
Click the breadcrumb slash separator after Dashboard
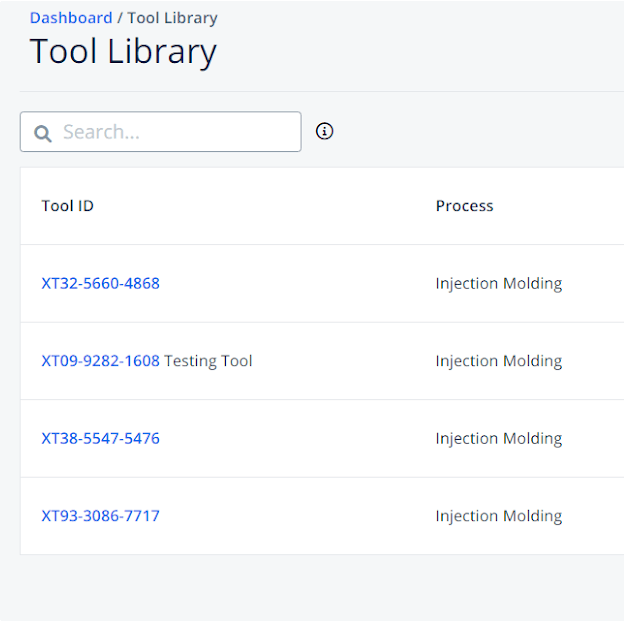pyautogui.click(x=120, y=18)
